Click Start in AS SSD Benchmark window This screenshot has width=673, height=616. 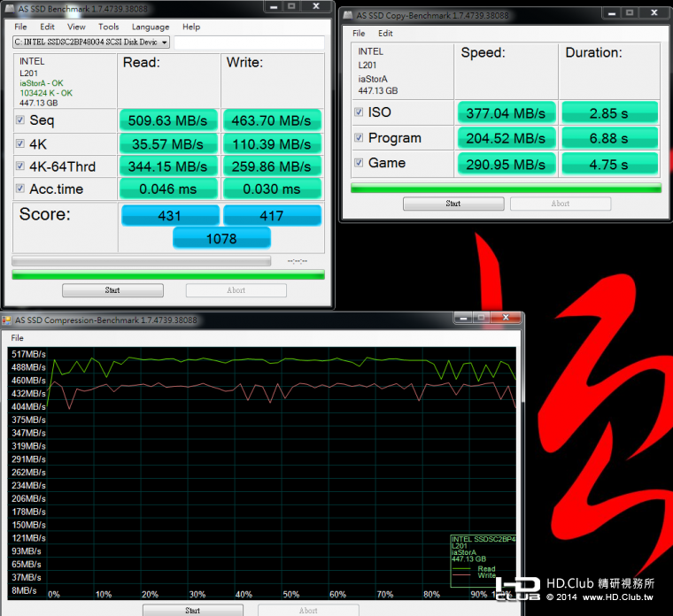[112, 290]
